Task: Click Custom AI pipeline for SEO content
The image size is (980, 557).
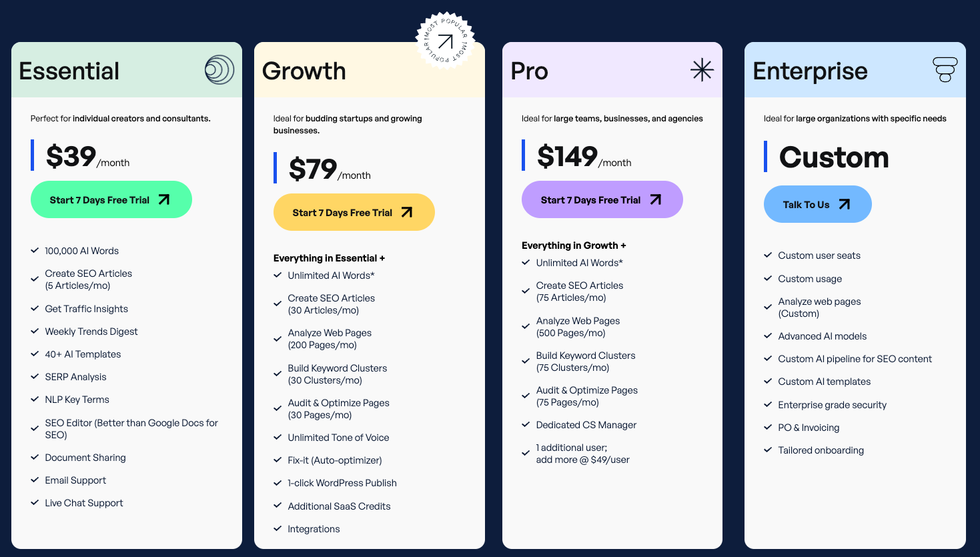Action: click(855, 359)
